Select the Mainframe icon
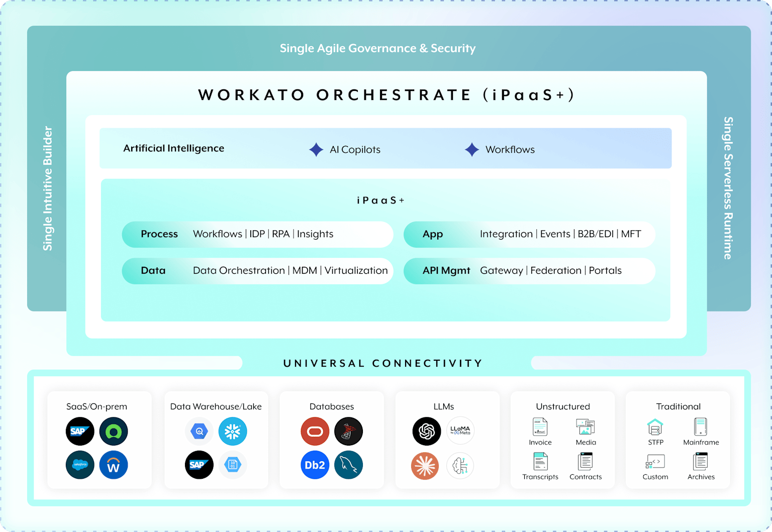772x532 pixels. tap(701, 427)
